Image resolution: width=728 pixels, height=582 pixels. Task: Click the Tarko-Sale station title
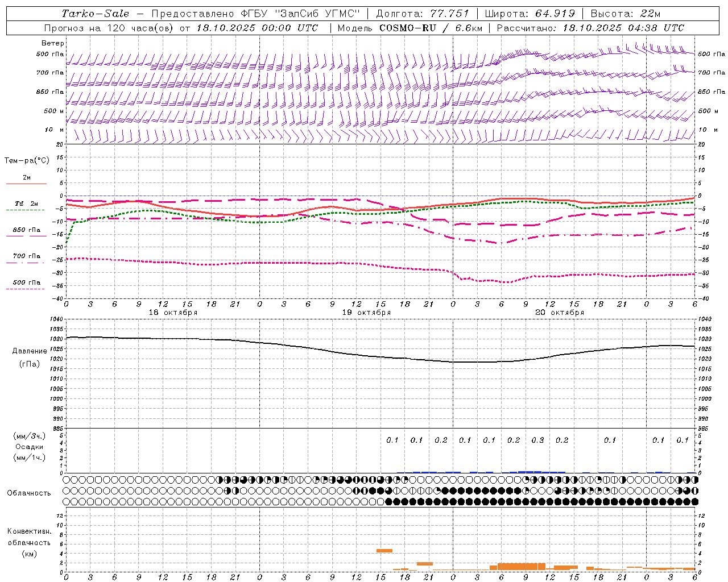96,14
